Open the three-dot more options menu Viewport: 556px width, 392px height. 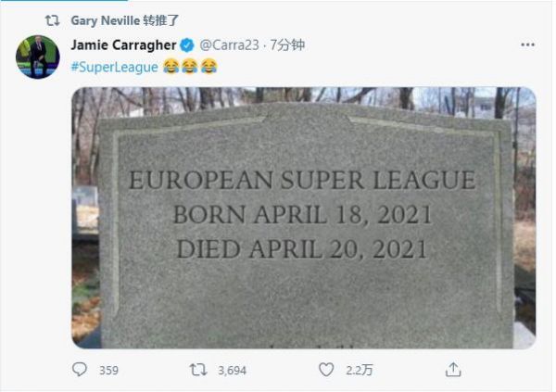(x=527, y=44)
